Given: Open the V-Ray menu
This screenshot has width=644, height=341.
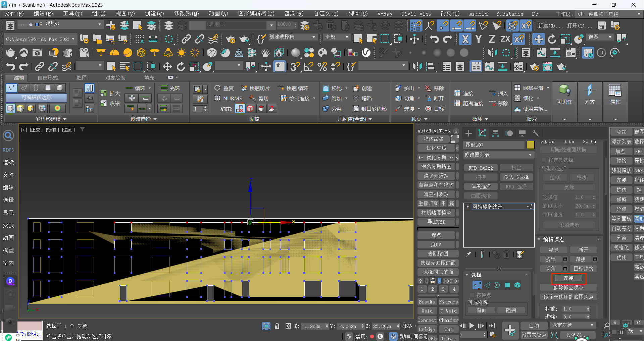Looking at the screenshot, I should pos(385,14).
